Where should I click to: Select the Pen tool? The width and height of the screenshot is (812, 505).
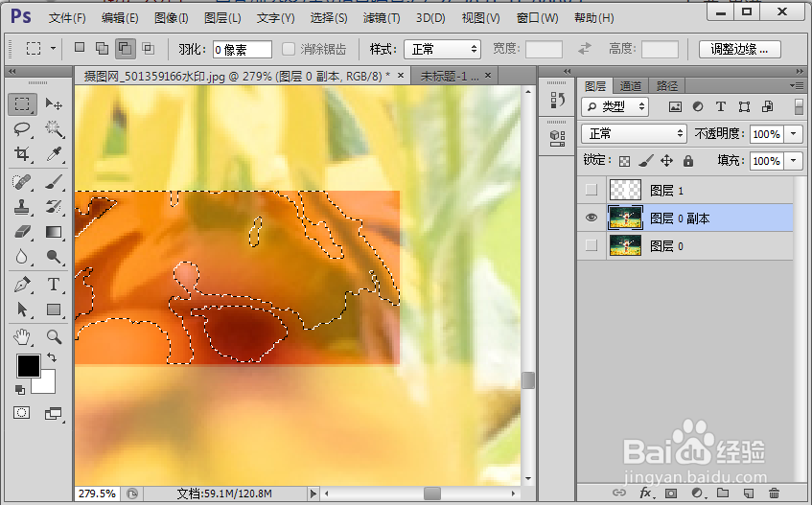point(22,285)
